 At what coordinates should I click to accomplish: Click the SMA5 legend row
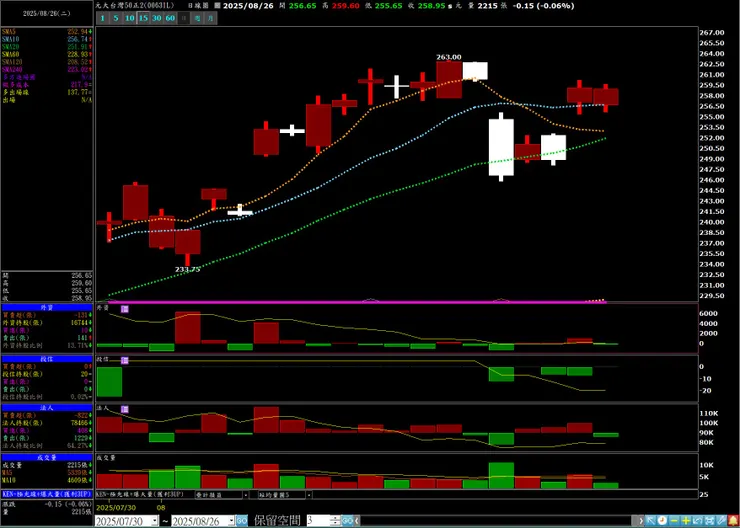tap(47, 31)
